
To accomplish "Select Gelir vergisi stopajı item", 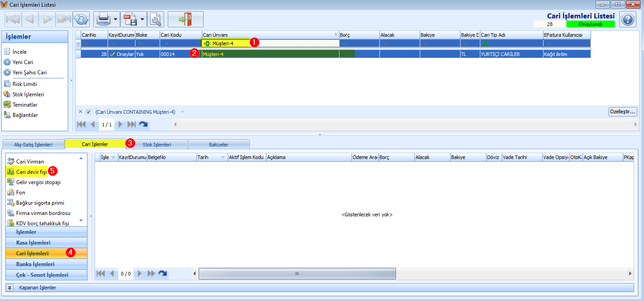I will coord(38,182).
